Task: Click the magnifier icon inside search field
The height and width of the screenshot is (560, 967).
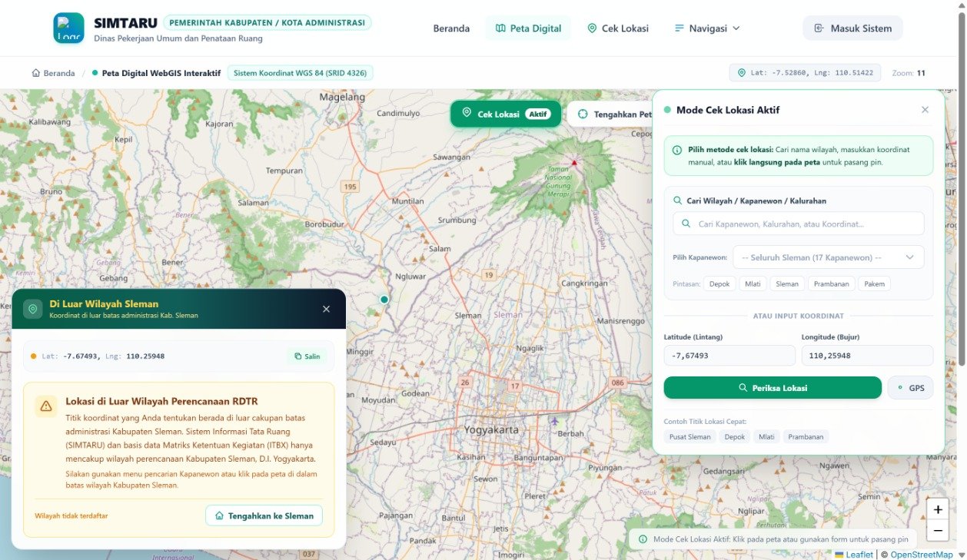Action: 686,224
